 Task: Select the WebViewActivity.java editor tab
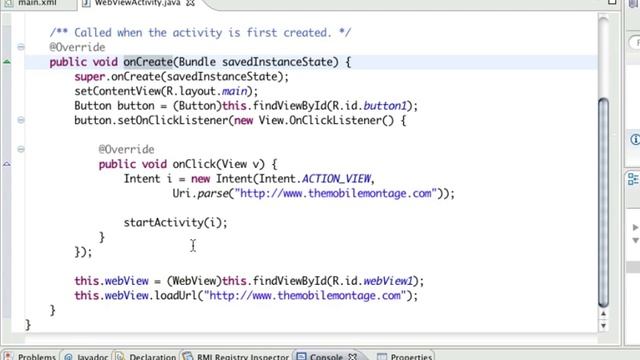[x=138, y=3]
